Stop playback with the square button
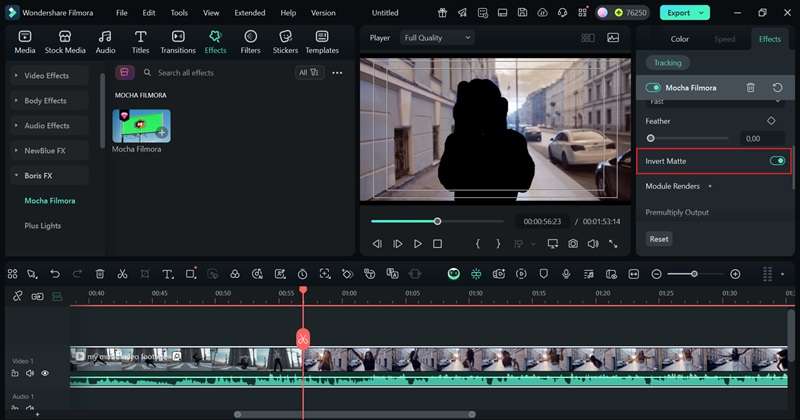This screenshot has width=800, height=420. (x=437, y=244)
